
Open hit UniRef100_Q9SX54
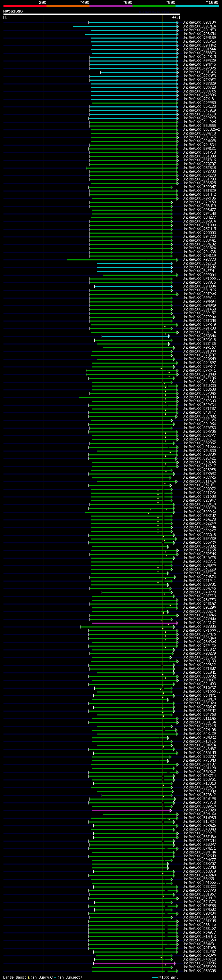point(199,34)
